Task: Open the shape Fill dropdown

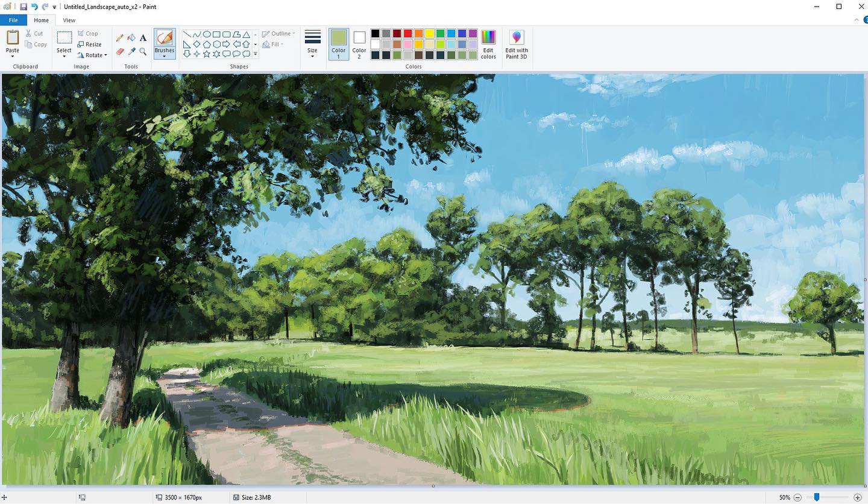Action: tap(274, 44)
